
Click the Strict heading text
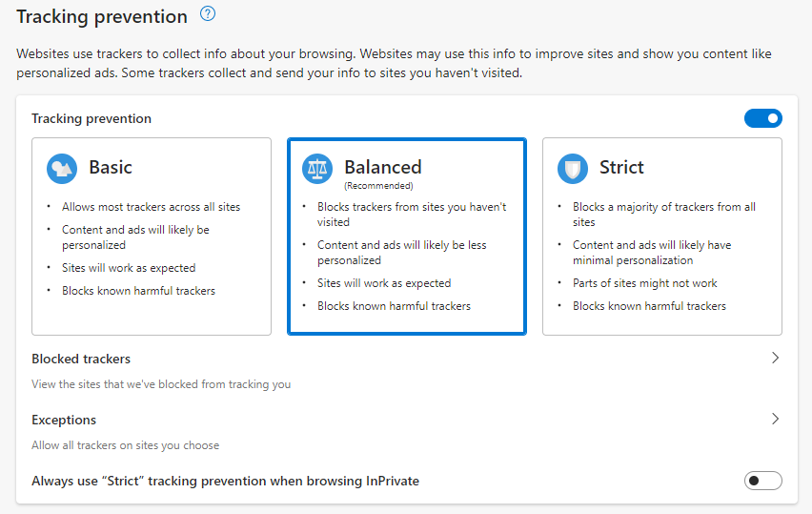tap(621, 168)
